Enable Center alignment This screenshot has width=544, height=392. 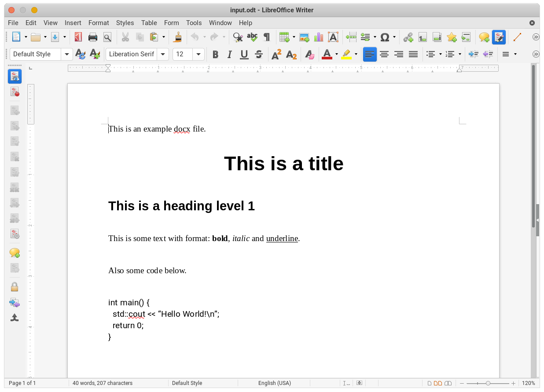(x=384, y=54)
